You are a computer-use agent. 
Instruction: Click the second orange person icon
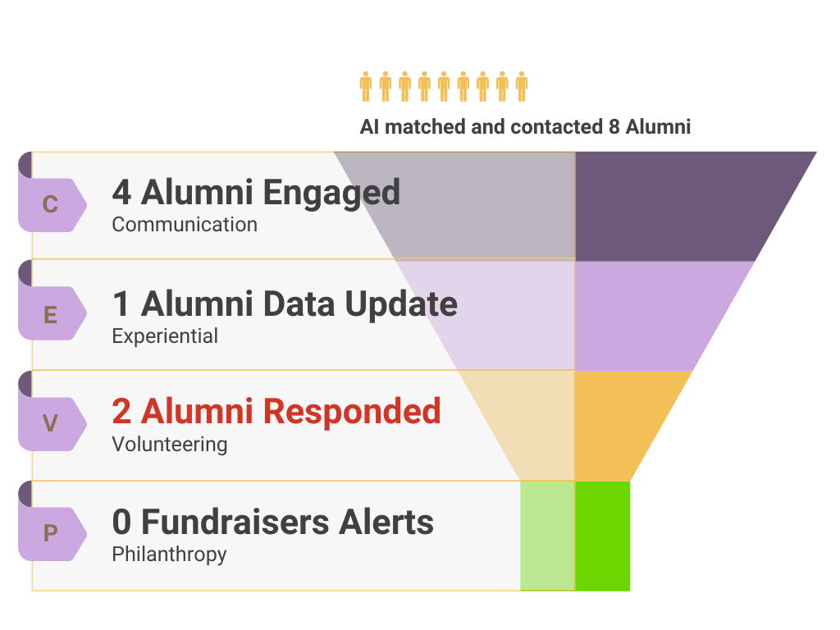pyautogui.click(x=386, y=86)
